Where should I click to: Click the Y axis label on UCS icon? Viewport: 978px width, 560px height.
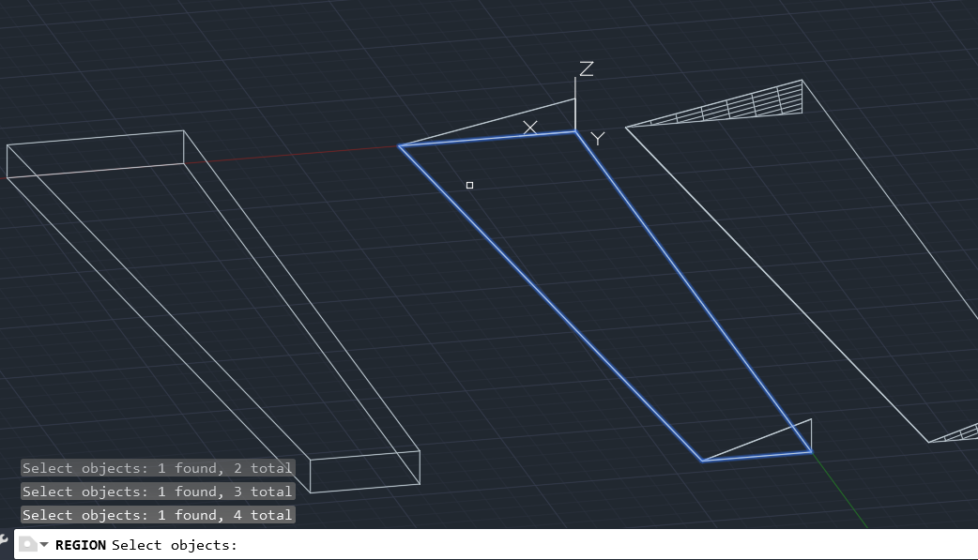pos(598,138)
